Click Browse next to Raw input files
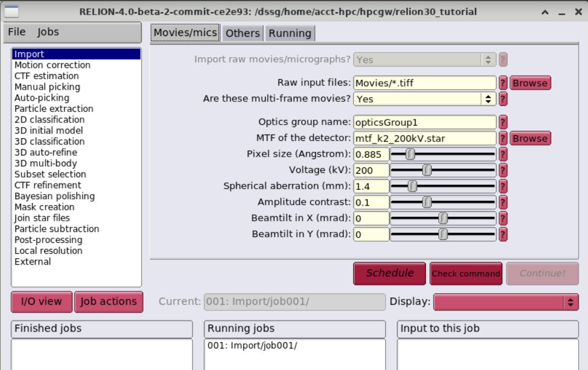 click(x=530, y=83)
